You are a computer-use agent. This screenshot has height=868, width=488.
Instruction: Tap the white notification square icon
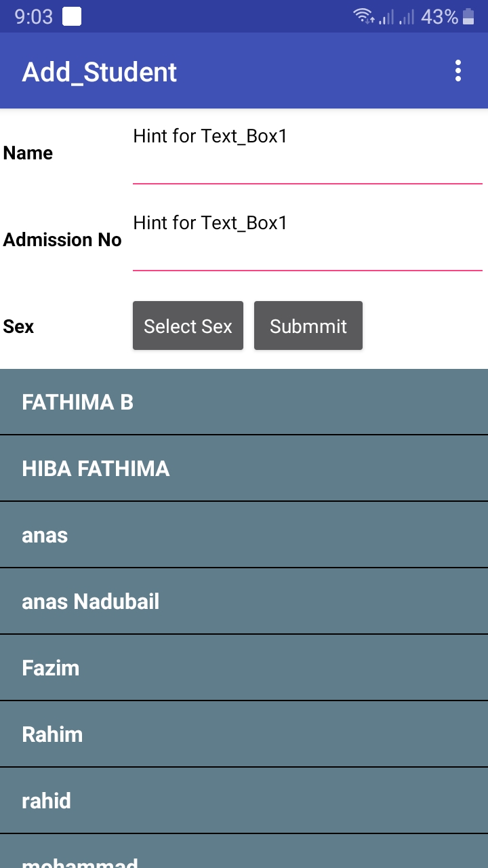pos(72,16)
